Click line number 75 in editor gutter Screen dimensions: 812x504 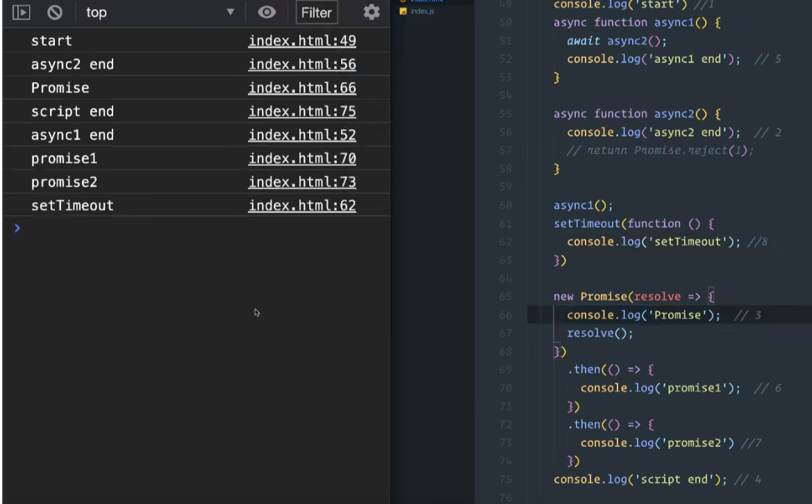point(506,479)
